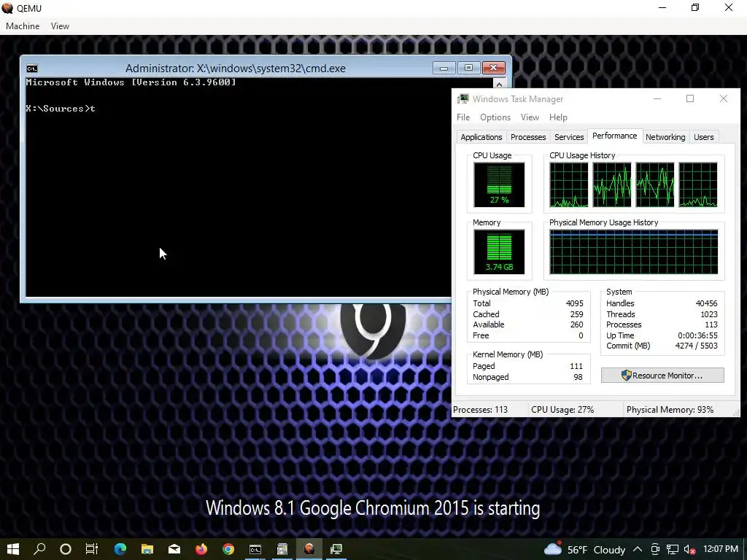This screenshot has width=747, height=560.
Task: Click the CPU Usage 27 % meter
Action: [x=499, y=184]
